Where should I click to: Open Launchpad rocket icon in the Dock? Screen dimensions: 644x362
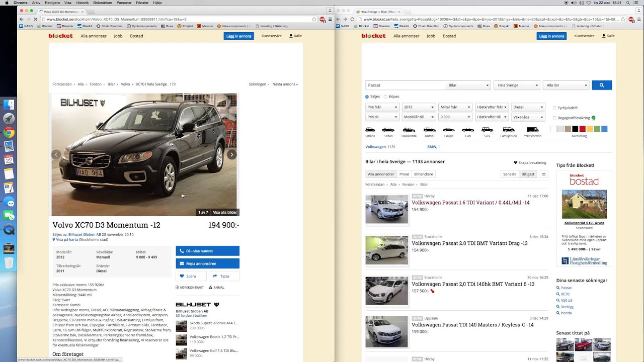[x=9, y=119]
